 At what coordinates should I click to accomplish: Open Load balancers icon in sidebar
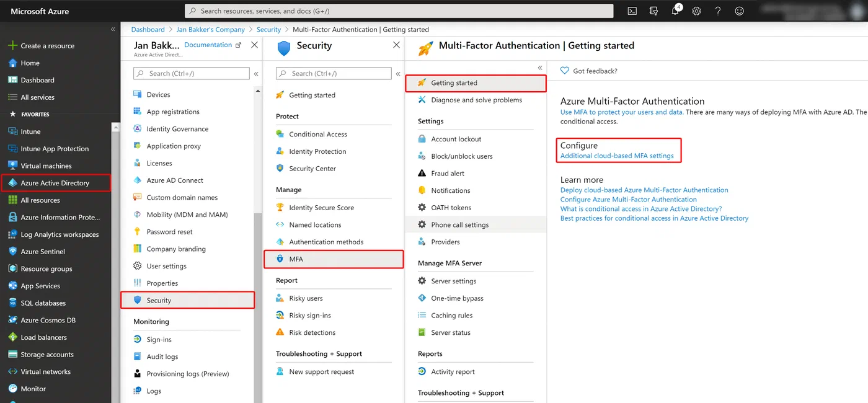coord(12,337)
